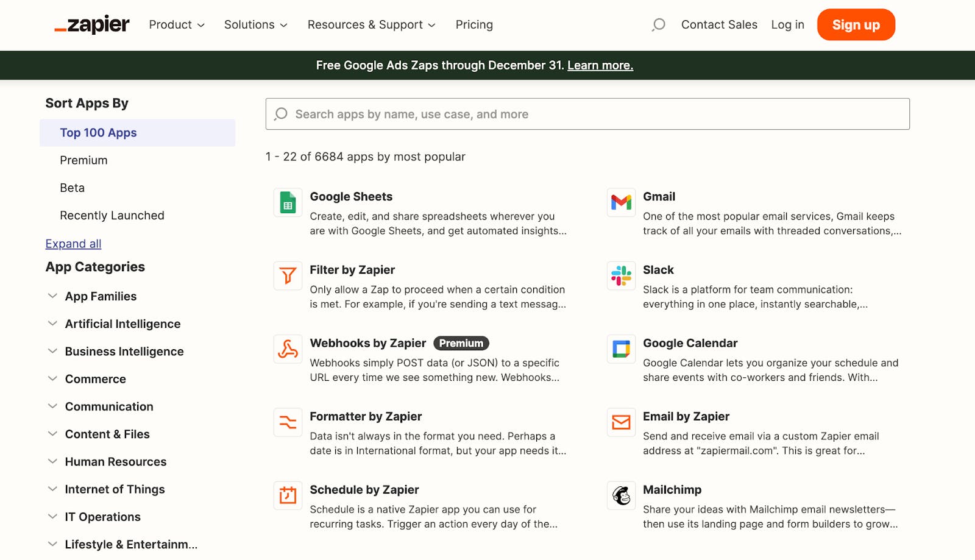
Task: Select Top 100 Apps sort option
Action: click(137, 133)
